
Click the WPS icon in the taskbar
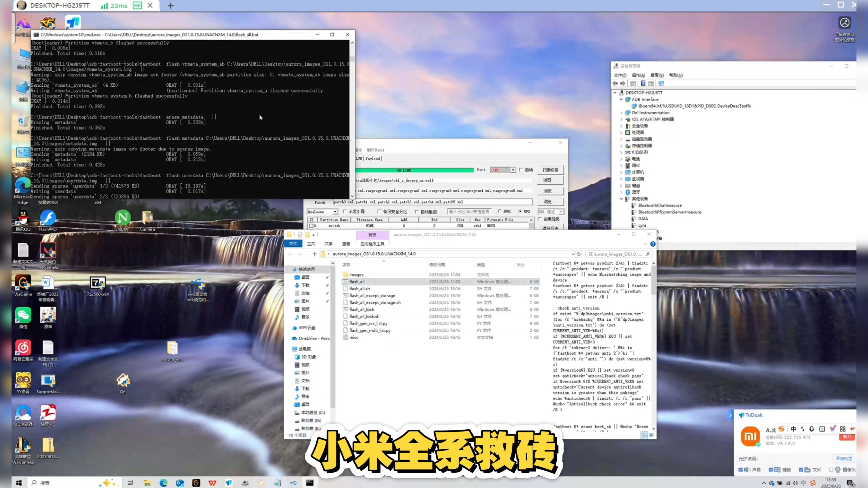(x=212, y=483)
